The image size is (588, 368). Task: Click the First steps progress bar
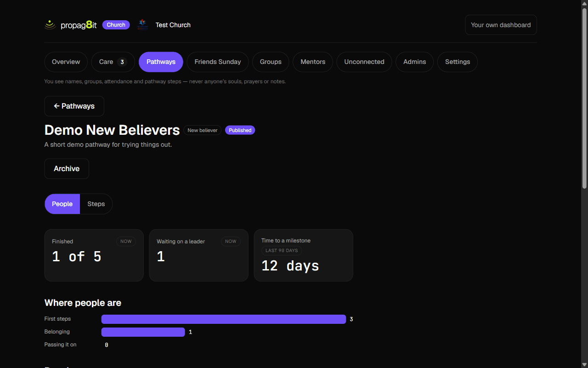[224, 319]
